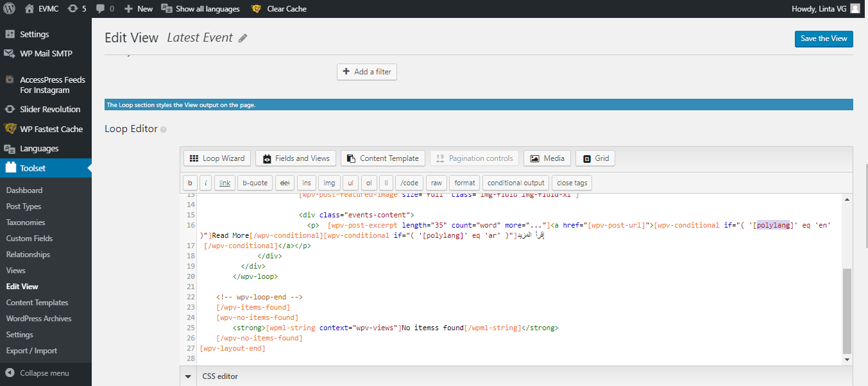
Task: Edit the 'Latest Event' title using the pencil icon
Action: [x=243, y=38]
